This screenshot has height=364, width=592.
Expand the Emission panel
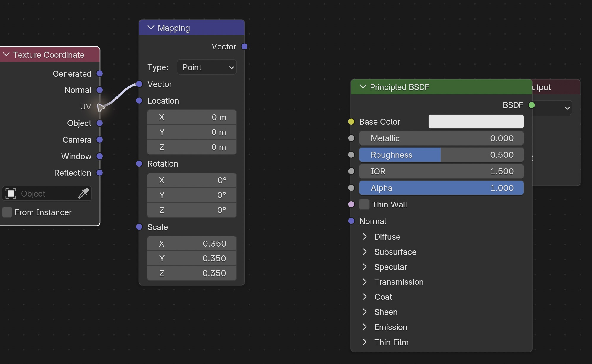365,327
